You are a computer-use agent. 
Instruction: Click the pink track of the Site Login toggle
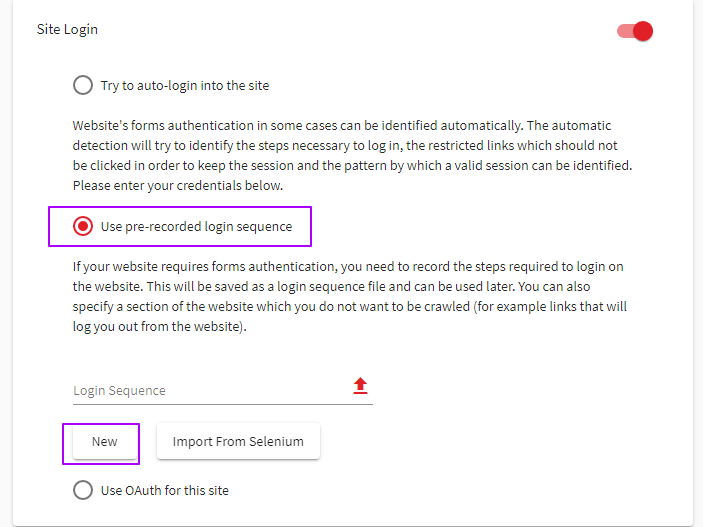[625, 31]
